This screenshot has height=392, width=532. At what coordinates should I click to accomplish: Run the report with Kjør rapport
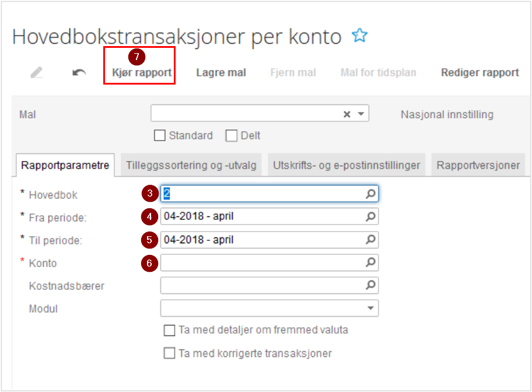click(x=142, y=72)
